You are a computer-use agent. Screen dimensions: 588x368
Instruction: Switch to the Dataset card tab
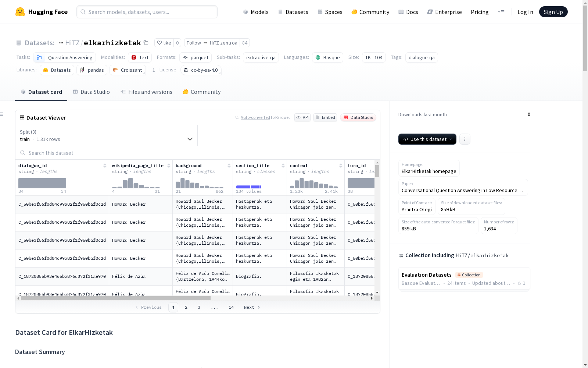(41, 92)
